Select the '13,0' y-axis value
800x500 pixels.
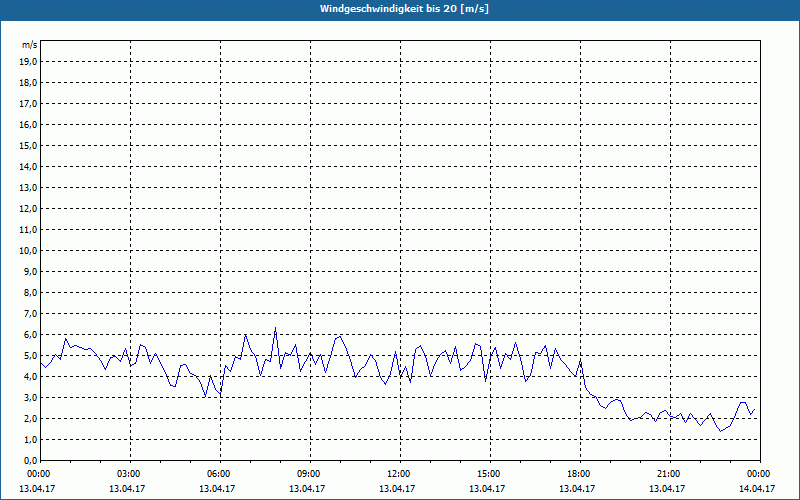point(29,188)
